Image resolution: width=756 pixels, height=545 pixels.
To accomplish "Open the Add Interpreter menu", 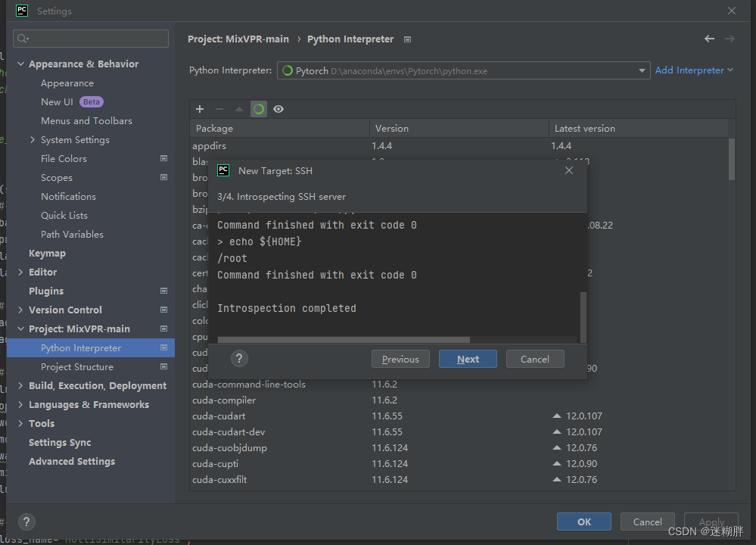I will click(694, 70).
